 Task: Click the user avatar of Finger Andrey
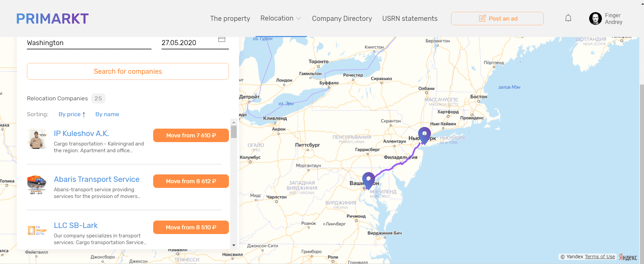[x=595, y=19]
